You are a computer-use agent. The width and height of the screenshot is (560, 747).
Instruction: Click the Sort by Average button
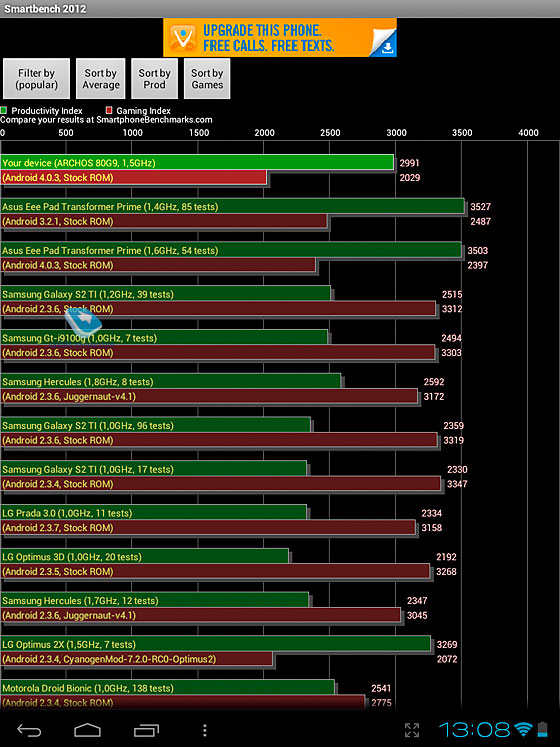coord(101,79)
